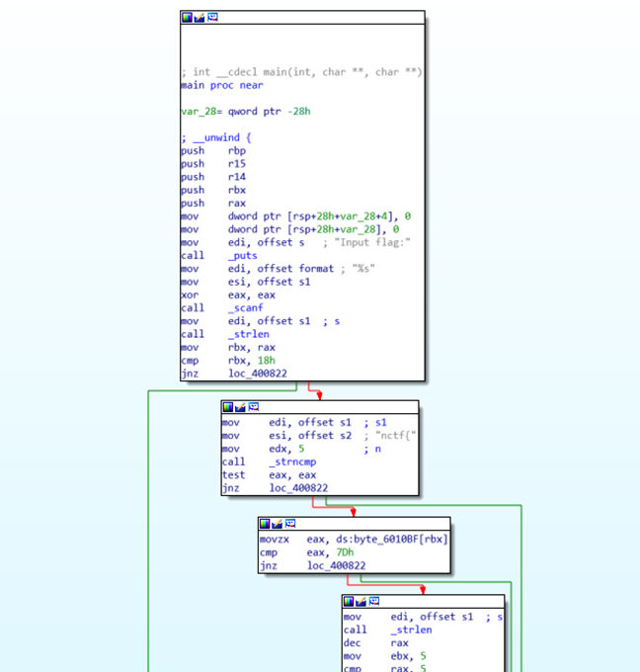
Task: Click 'call _strlen' in the dec rax node
Action: (x=388, y=630)
